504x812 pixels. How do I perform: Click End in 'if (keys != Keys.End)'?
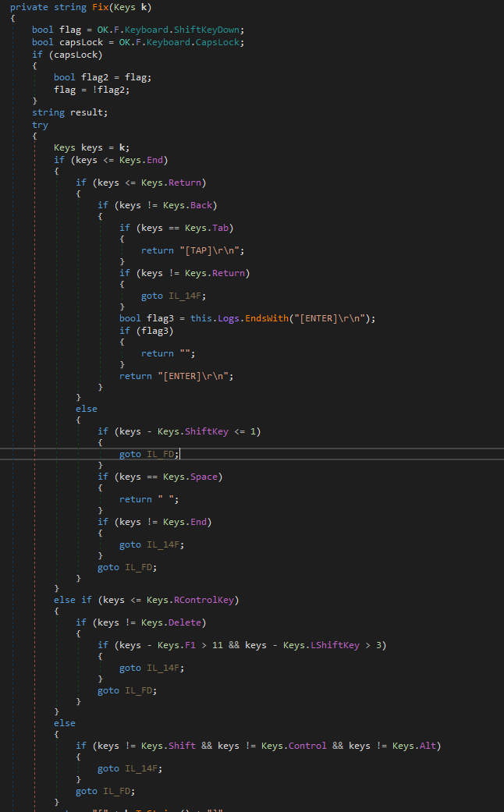click(198, 522)
